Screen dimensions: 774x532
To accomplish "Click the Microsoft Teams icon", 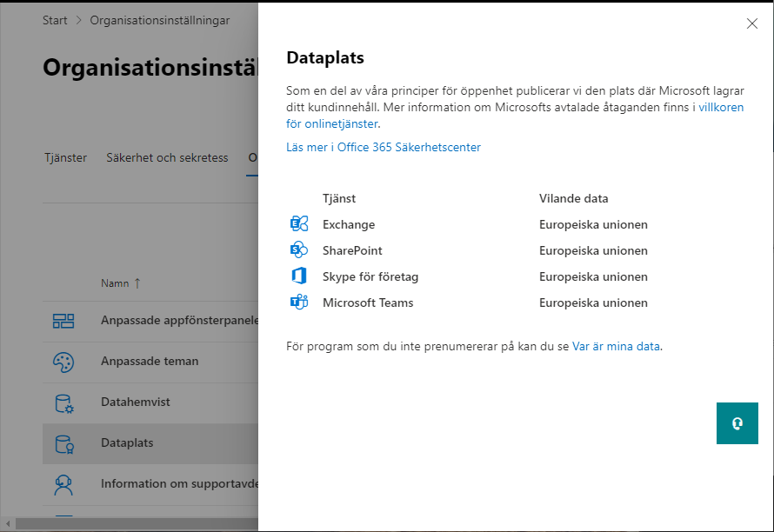I will point(299,303).
